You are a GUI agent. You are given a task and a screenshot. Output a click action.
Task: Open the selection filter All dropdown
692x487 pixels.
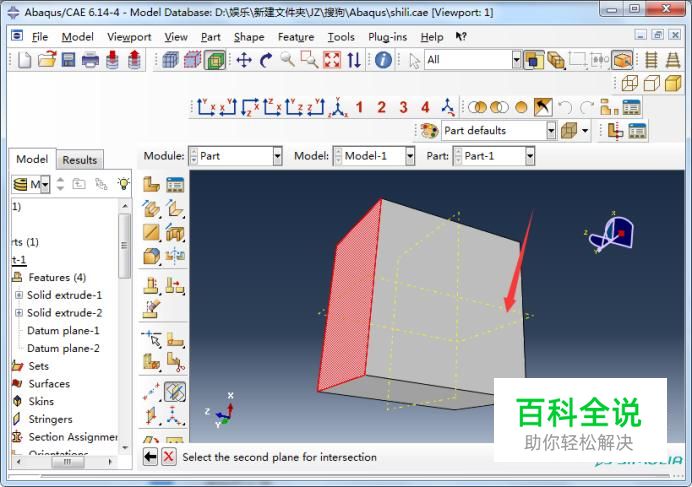(x=516, y=60)
